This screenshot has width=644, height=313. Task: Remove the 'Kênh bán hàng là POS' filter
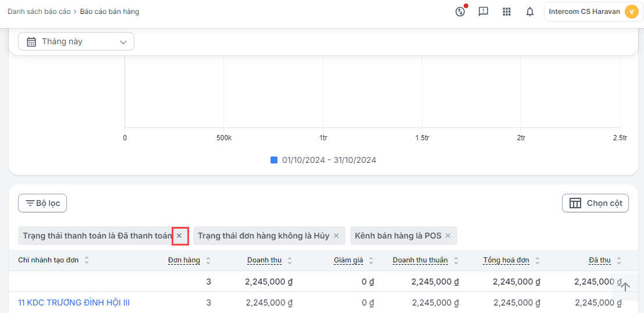tap(448, 236)
